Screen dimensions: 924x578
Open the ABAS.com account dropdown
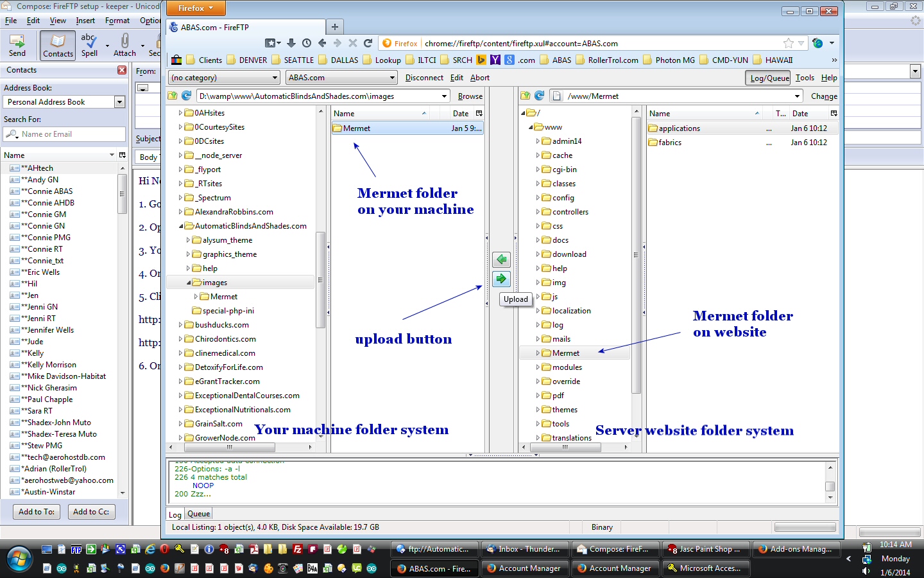click(341, 78)
